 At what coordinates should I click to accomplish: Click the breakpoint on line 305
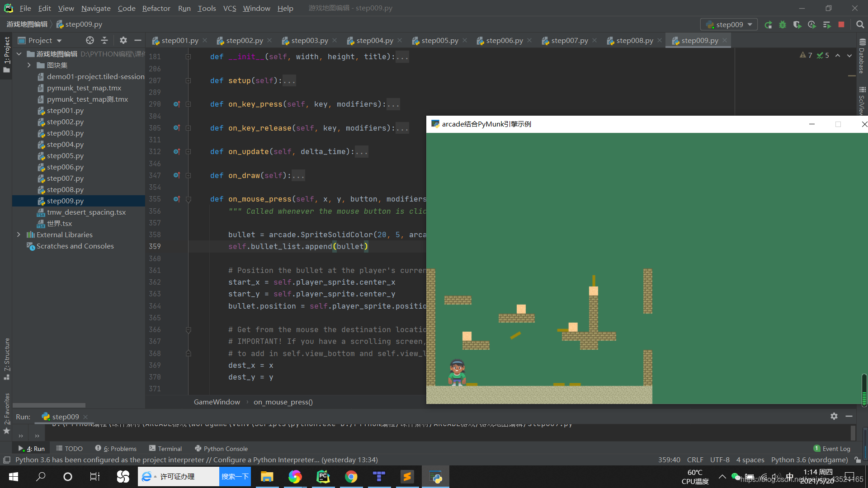tap(175, 127)
